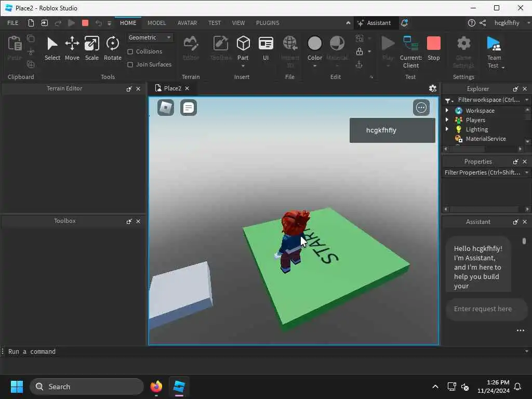Open the Filter workspace dropdown arrow
This screenshot has height=399, width=532.
pos(527,100)
